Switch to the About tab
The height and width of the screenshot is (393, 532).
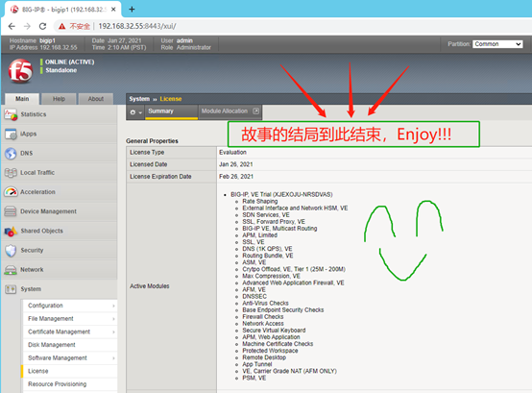(x=96, y=99)
